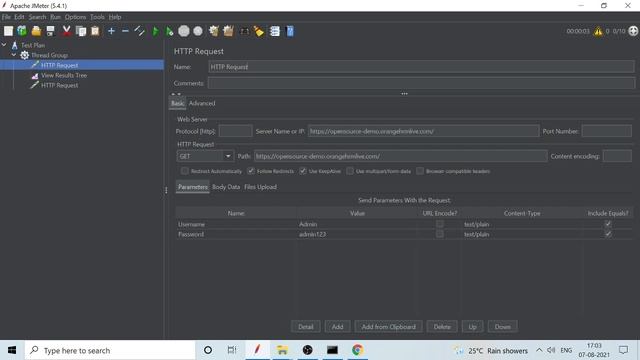Toggle Include Equals for the Username row
640x360 pixels.
[608, 224]
